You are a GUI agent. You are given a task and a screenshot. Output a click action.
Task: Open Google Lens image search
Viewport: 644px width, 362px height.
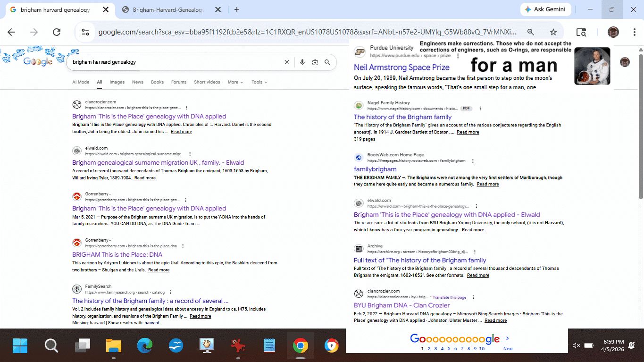tap(315, 62)
